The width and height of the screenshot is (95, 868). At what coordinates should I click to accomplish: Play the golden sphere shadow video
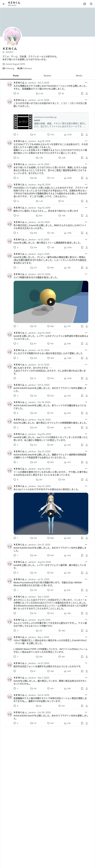tap(51, 302)
